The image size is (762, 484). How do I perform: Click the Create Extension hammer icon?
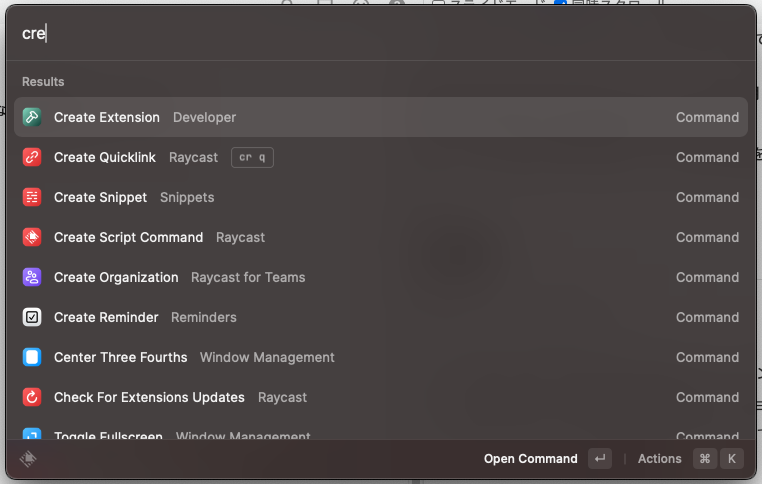point(32,117)
